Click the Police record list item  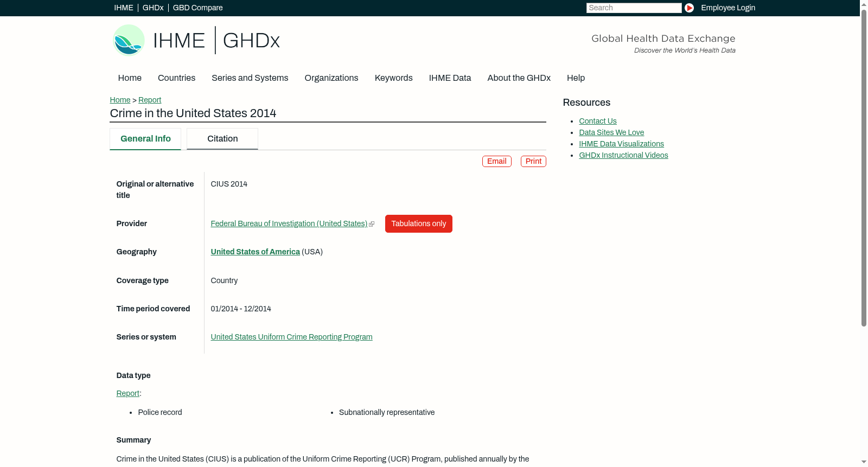coord(160,412)
